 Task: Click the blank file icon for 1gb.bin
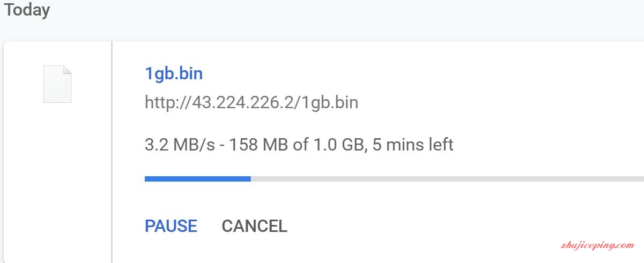(x=57, y=84)
